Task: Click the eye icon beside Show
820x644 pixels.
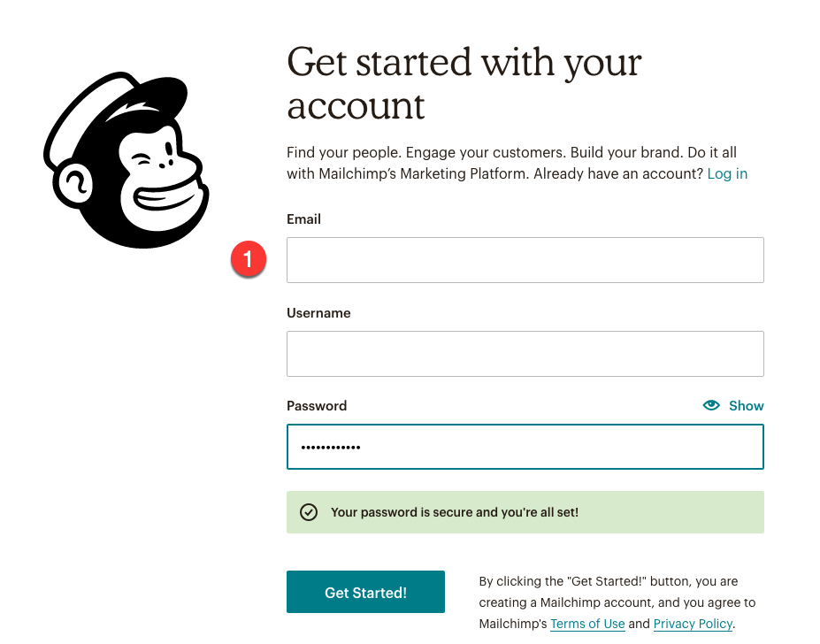Action: pos(711,405)
